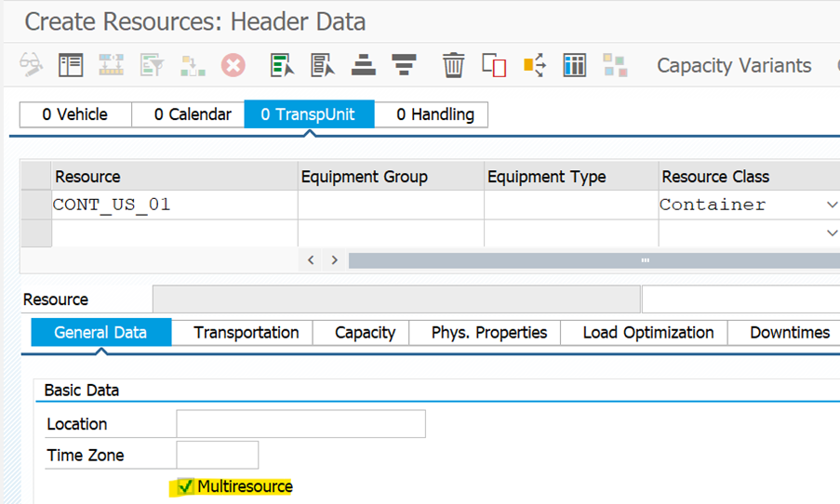Image resolution: width=840 pixels, height=504 pixels.
Task: Click the blue column layout icon
Action: pyautogui.click(x=575, y=65)
